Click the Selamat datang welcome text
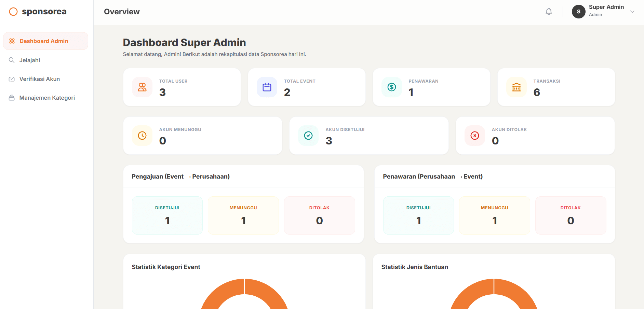 (215, 54)
